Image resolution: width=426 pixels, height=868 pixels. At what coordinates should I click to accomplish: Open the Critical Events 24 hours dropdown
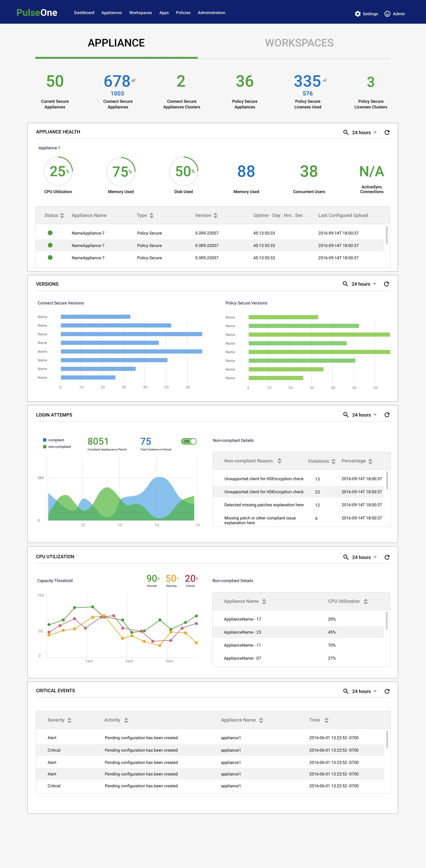click(x=364, y=691)
